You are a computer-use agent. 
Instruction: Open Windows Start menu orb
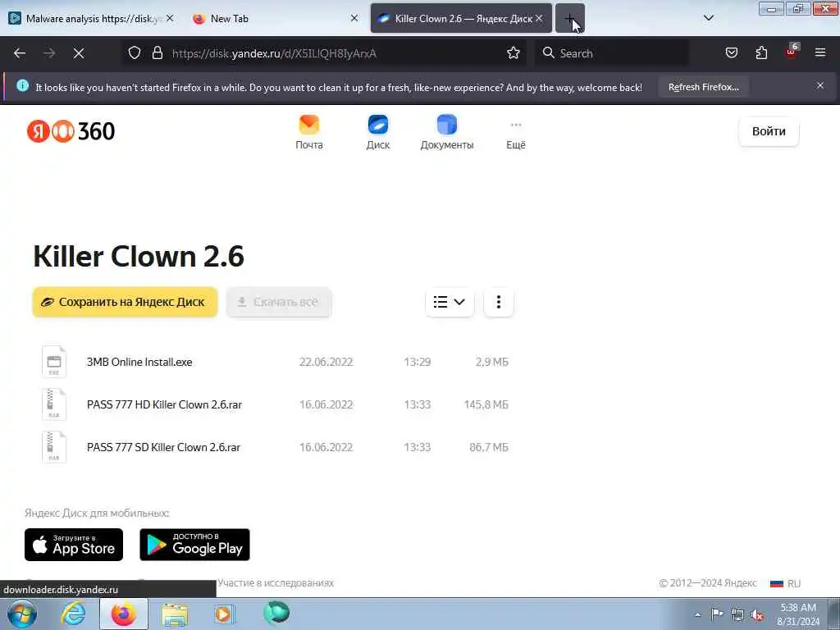click(x=22, y=614)
